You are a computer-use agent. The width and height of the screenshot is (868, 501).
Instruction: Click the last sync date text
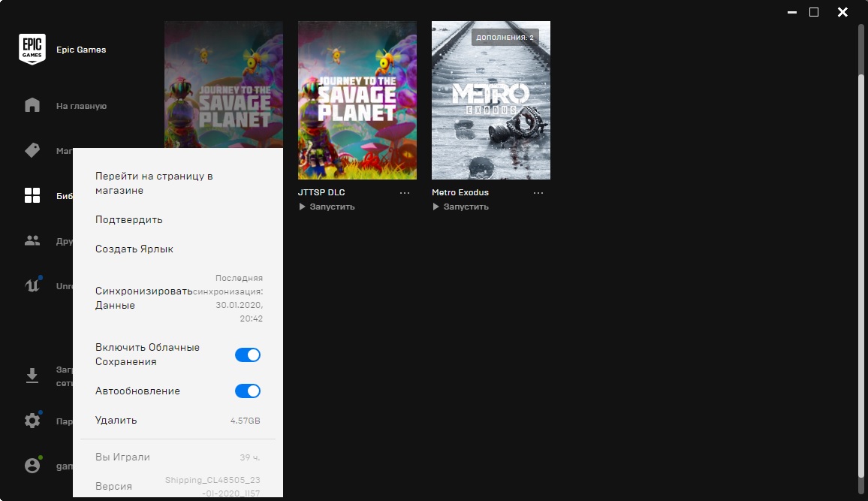[228, 298]
